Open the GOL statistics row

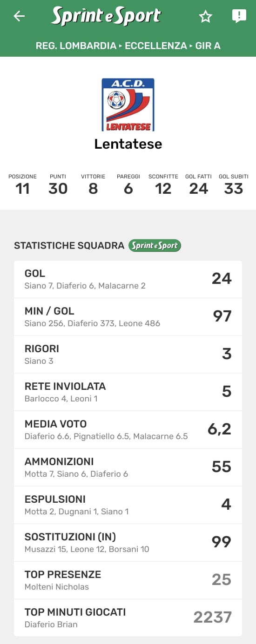pyautogui.click(x=128, y=279)
